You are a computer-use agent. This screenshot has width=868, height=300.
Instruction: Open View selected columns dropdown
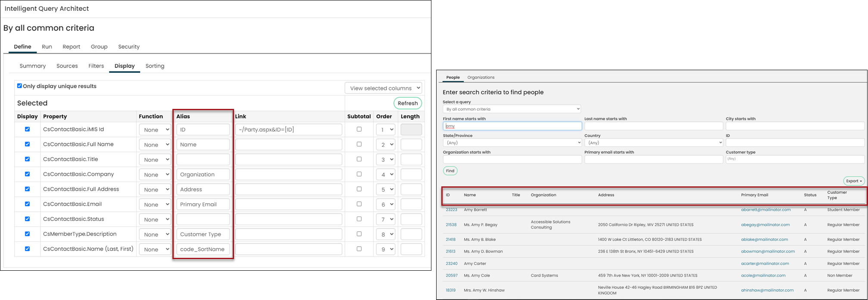pyautogui.click(x=383, y=88)
